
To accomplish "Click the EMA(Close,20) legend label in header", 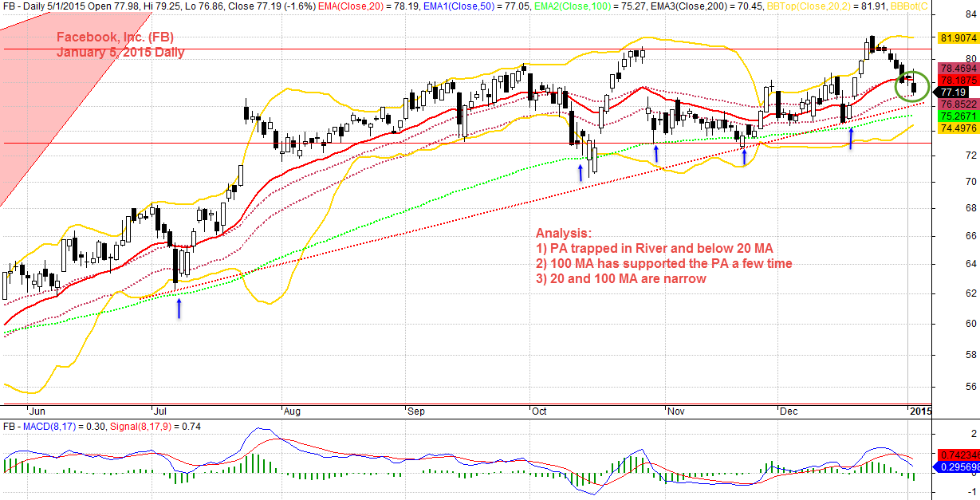I will point(350,6).
